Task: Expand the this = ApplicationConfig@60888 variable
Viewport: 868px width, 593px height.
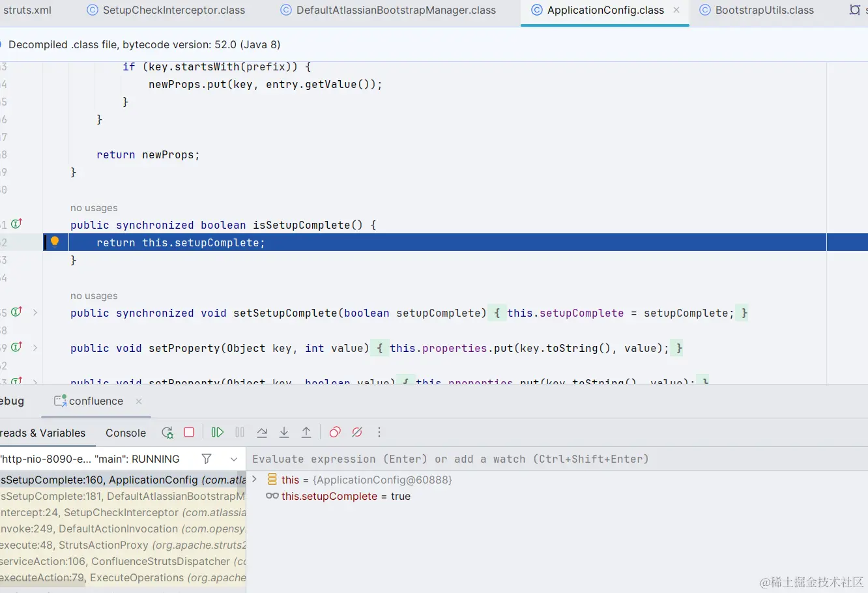Action: pyautogui.click(x=254, y=479)
